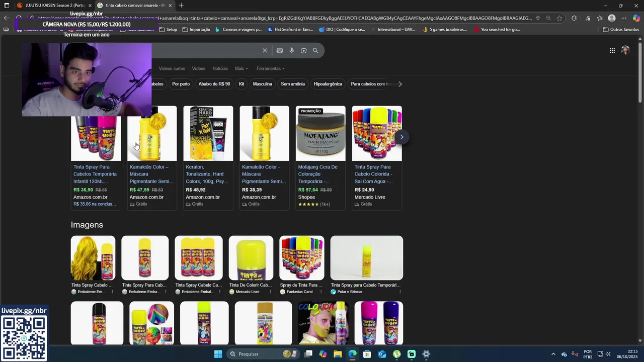Open 5 games brasileiros bookmark
Viewport: 644px width, 362px height.
(445, 29)
